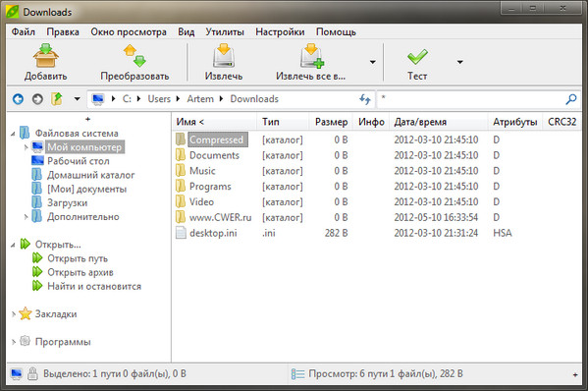Click the Video folder icon
Image resolution: width=588 pixels, height=391 pixels.
point(181,201)
